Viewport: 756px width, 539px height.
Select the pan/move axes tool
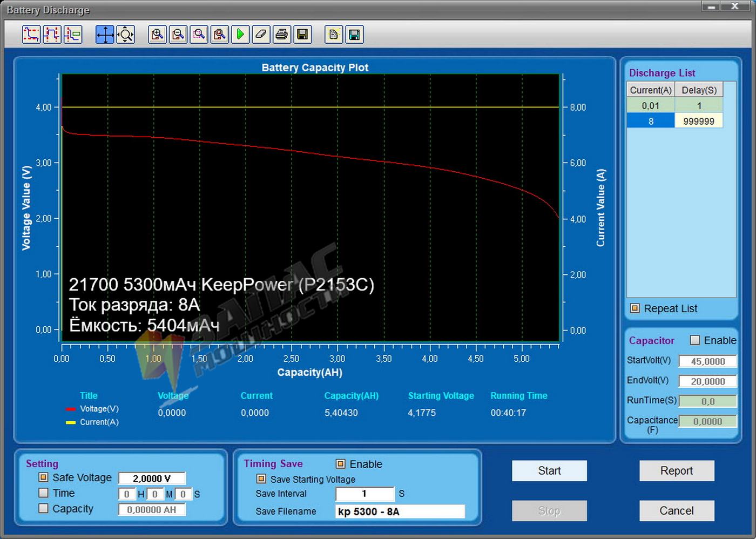(105, 35)
